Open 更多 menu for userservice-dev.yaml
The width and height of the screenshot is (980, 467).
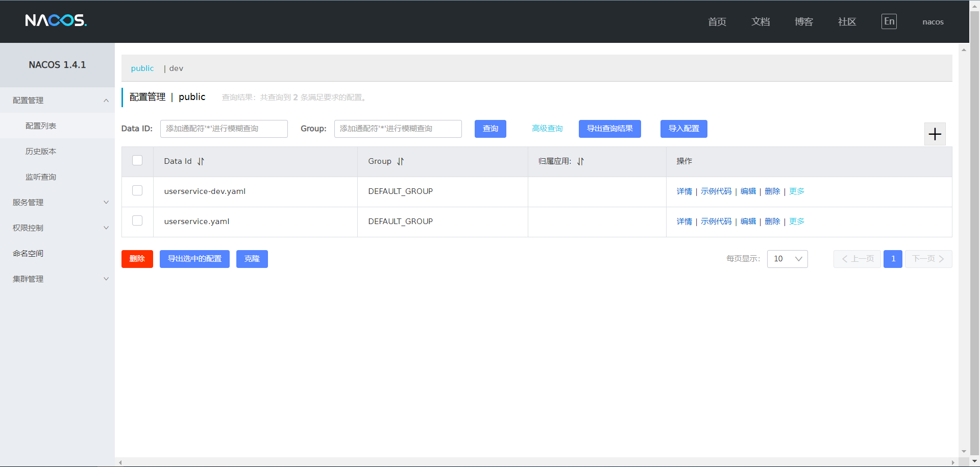point(797,191)
